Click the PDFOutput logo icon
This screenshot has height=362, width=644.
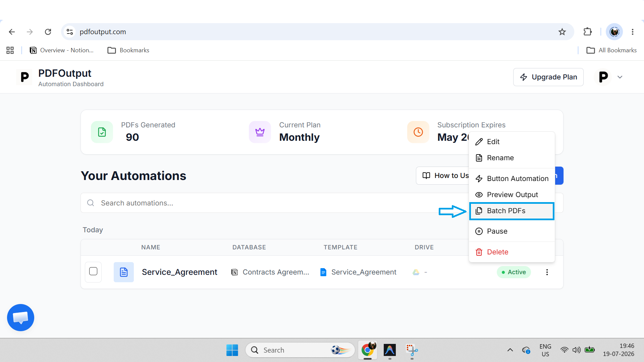pos(24,77)
